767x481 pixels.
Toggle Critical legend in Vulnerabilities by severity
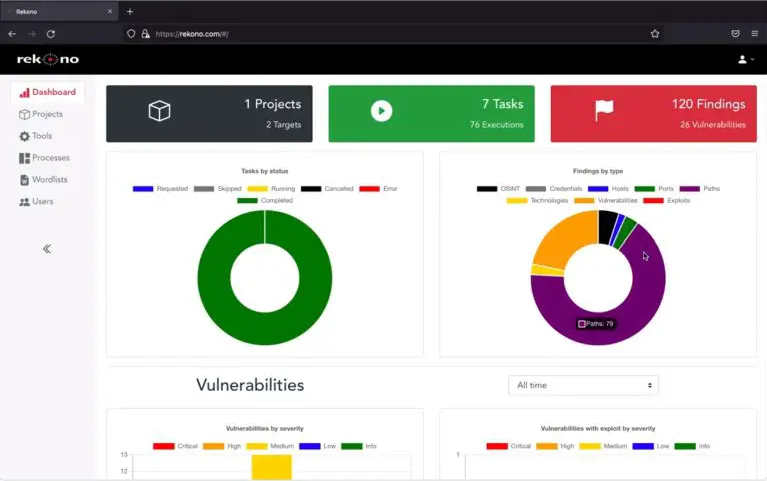175,446
